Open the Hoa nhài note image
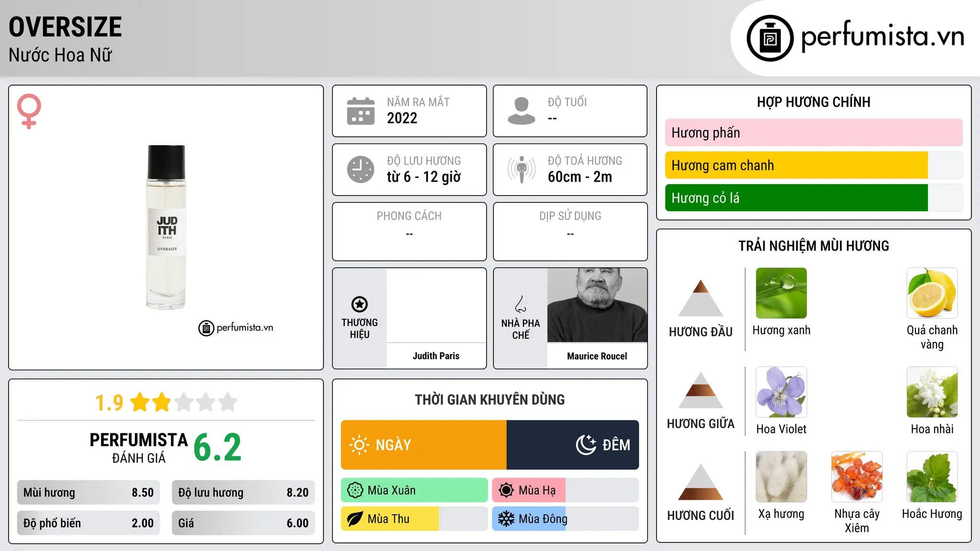The image size is (980, 551). (932, 392)
